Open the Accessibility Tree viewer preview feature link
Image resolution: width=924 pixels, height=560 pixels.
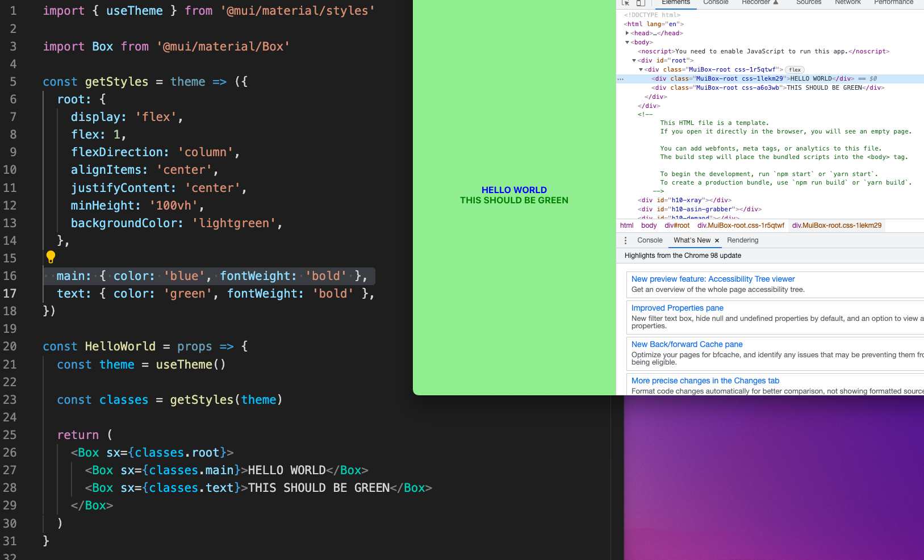coord(713,279)
